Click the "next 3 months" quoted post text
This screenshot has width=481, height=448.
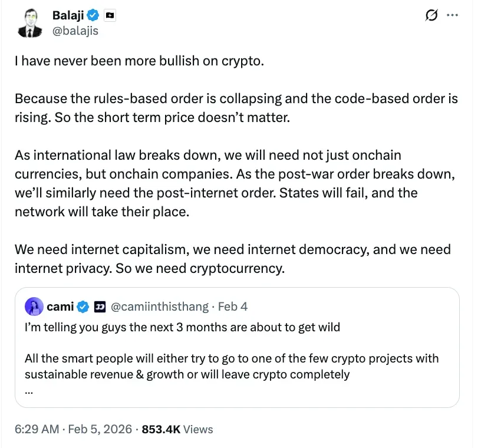[x=182, y=327]
